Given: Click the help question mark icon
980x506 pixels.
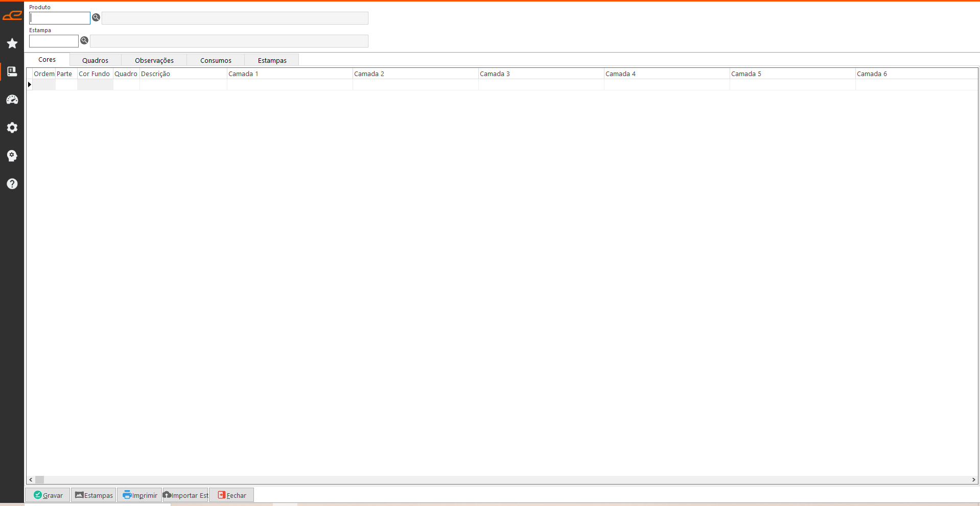Looking at the screenshot, I should 12,184.
